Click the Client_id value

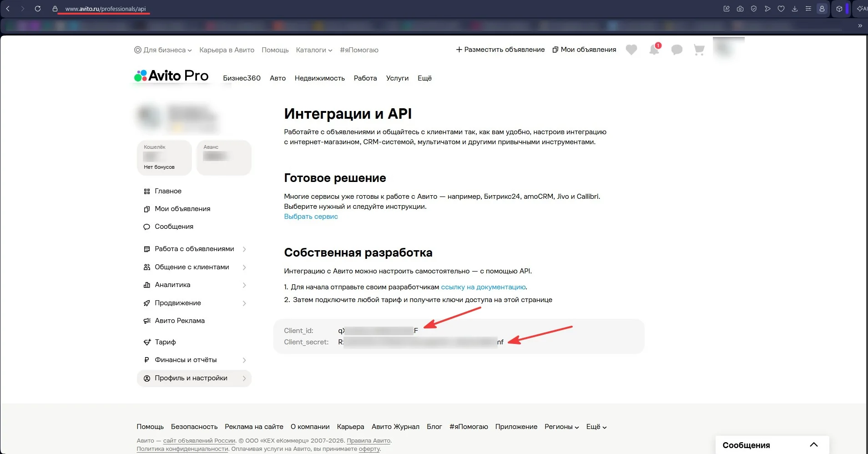378,331
